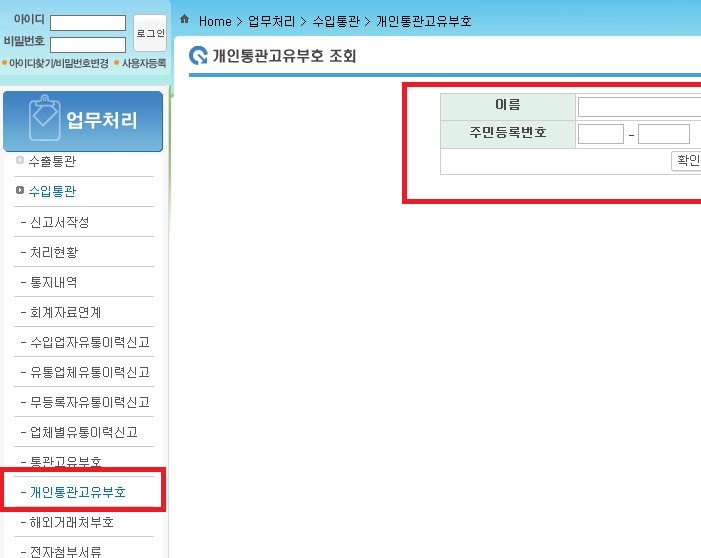The height and width of the screenshot is (558, 701).
Task: Focus the 아이디 input field
Action: coord(88,23)
